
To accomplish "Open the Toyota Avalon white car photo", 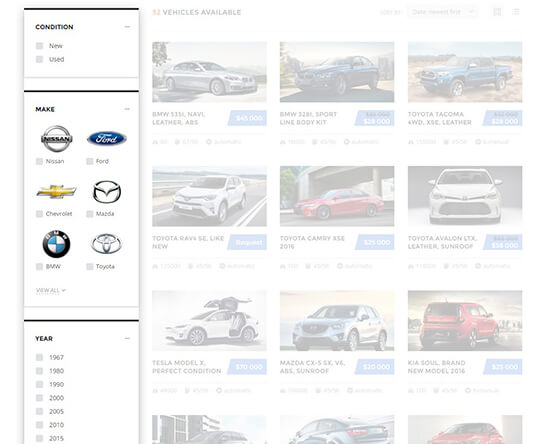I will coord(465,196).
